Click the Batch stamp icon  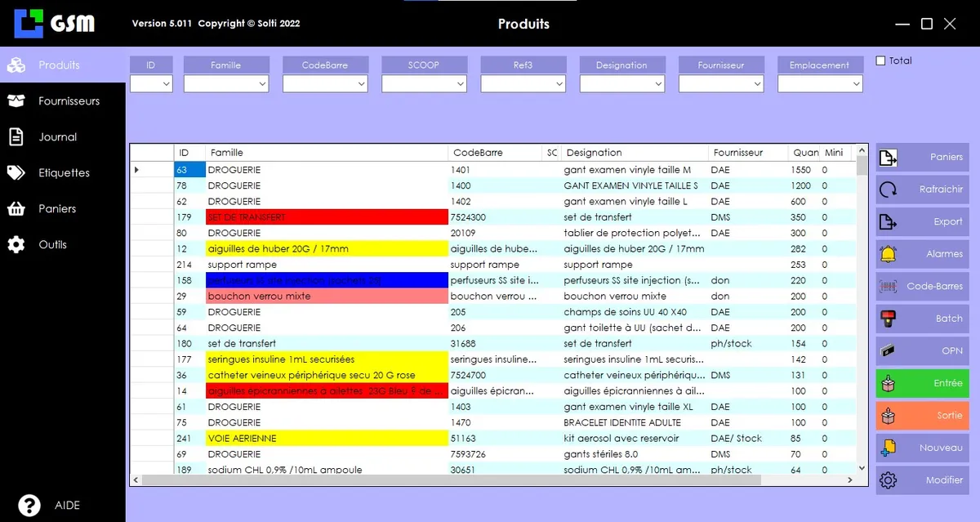point(888,319)
